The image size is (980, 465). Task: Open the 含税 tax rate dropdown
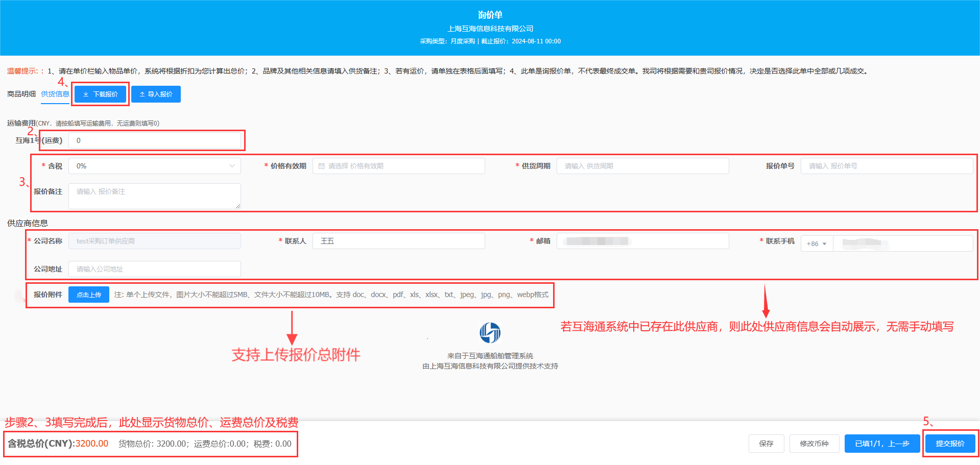click(155, 166)
